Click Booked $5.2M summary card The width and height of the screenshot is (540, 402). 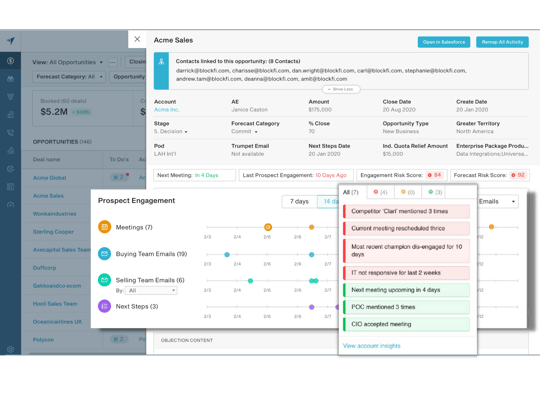[x=83, y=108]
